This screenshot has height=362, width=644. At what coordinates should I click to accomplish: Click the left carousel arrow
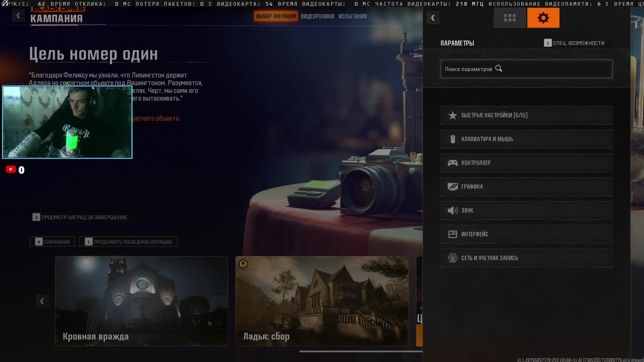click(x=42, y=301)
